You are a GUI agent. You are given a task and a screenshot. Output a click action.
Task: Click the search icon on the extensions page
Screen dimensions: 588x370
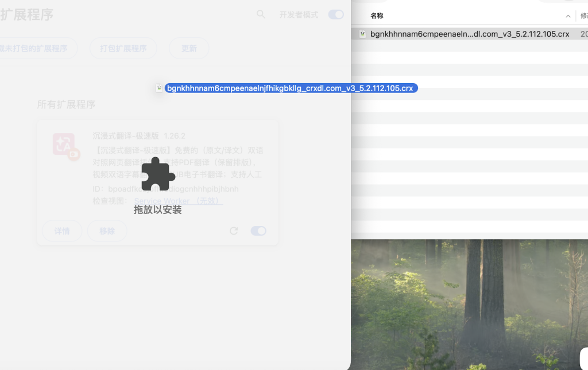coord(261,14)
